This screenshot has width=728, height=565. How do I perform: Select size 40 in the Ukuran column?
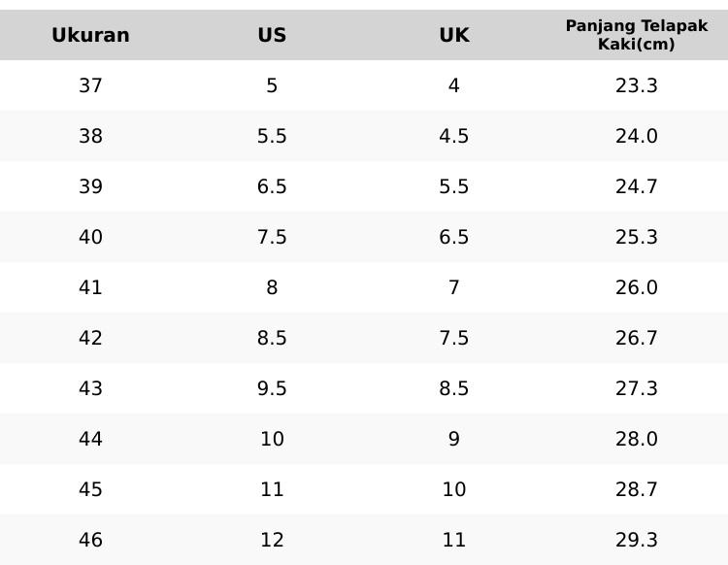click(90, 237)
